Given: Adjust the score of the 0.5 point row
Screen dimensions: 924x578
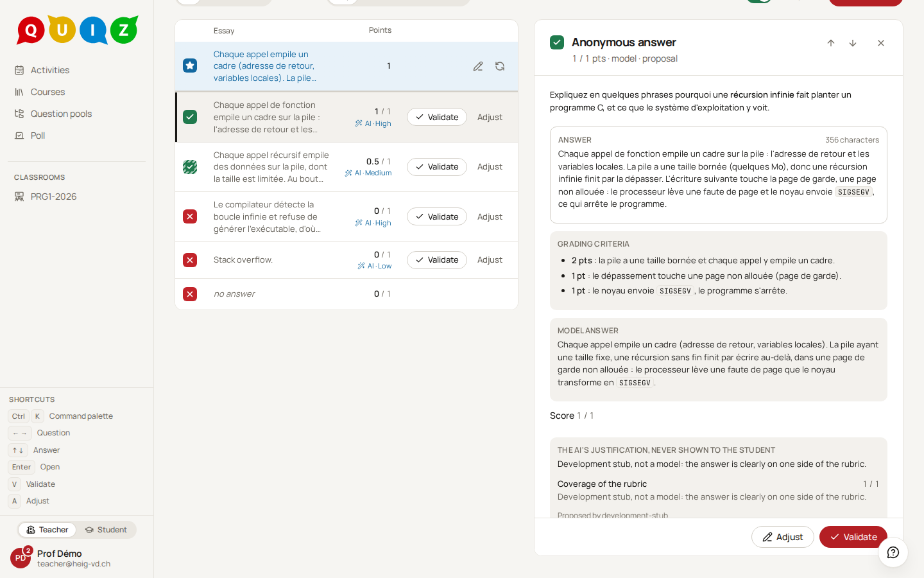Looking at the screenshot, I should pyautogui.click(x=490, y=167).
